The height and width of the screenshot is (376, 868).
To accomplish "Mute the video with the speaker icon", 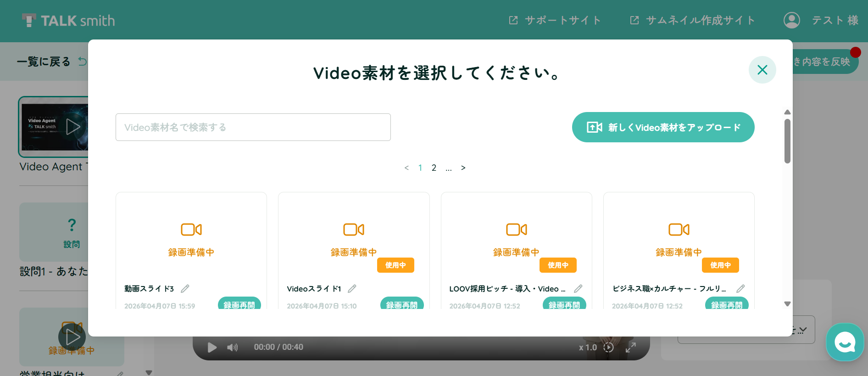I will coord(233,348).
